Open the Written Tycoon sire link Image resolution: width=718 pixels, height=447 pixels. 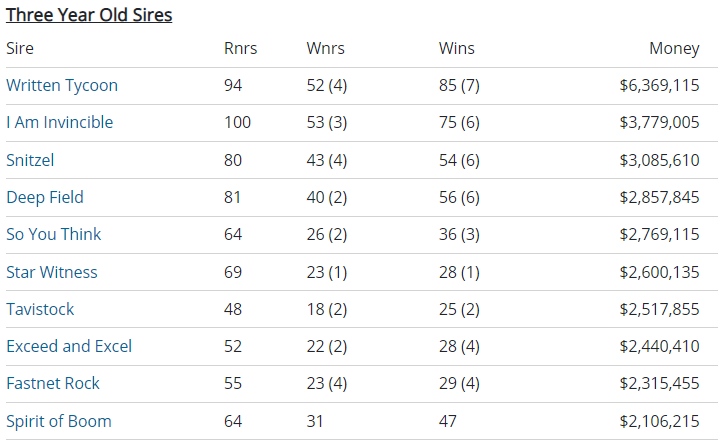click(x=62, y=86)
